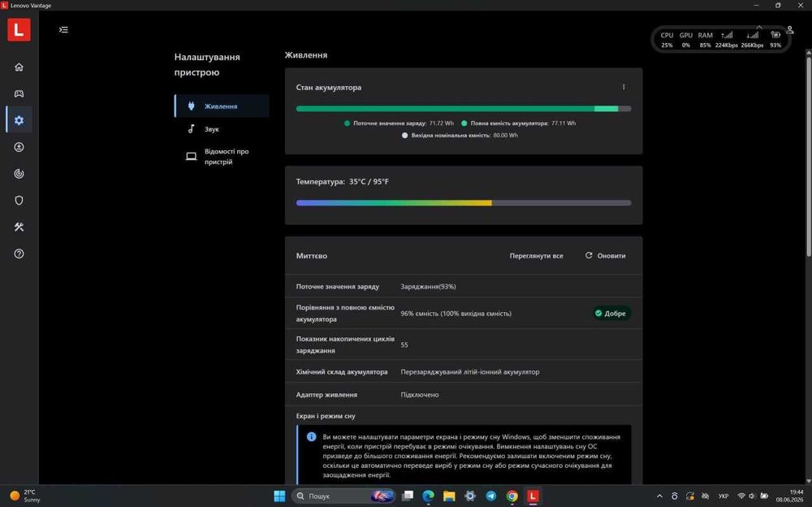The image size is (812, 507).
Task: Open the hardware tools wrench sidebar icon
Action: tap(19, 227)
